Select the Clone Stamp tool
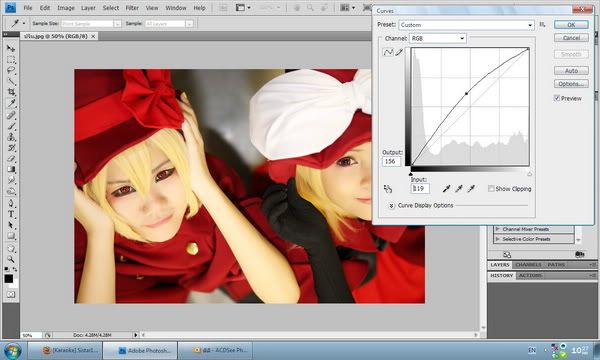The image size is (600, 360). [x=11, y=137]
